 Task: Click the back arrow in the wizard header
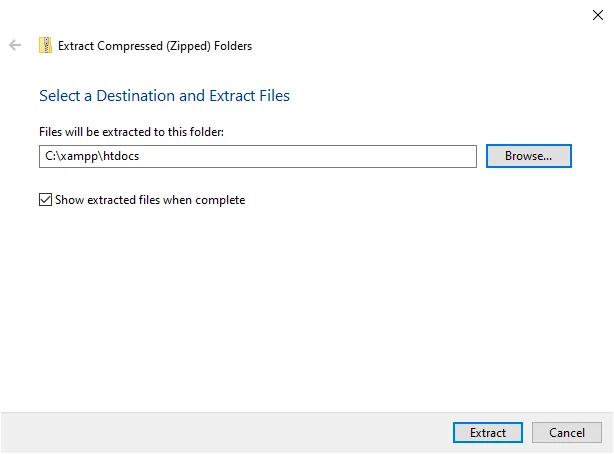coord(15,45)
